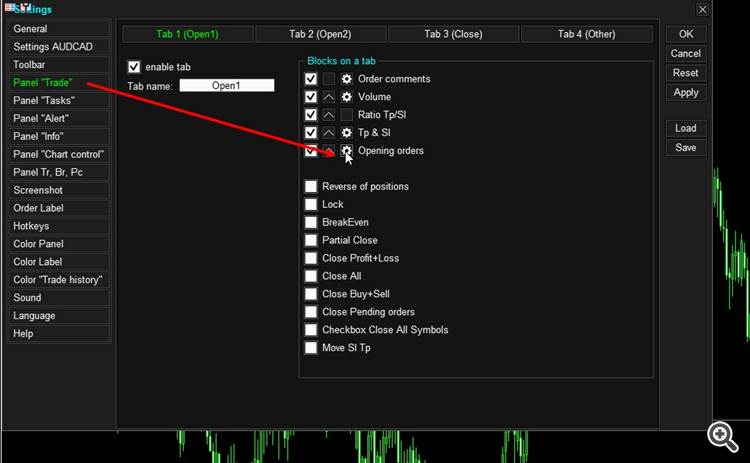Open Color "Trade history" settings
This screenshot has height=463, width=750.
pos(59,280)
